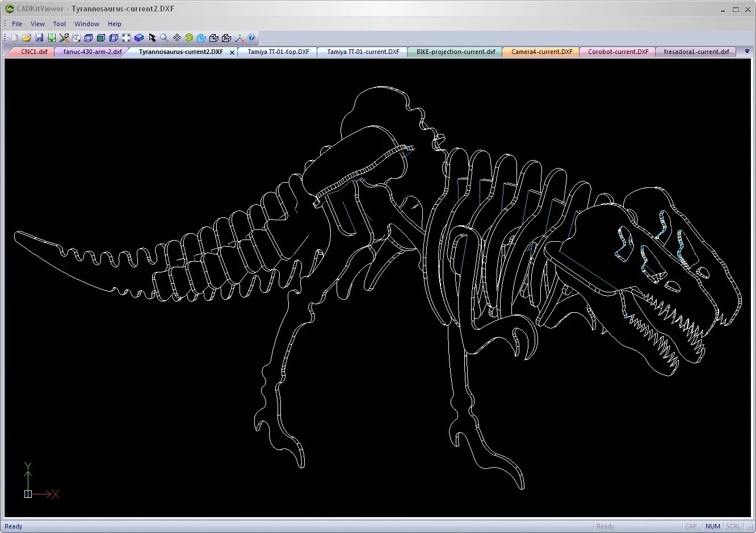This screenshot has height=533, width=756.
Task: Open settings with the crossed tools icon
Action: (x=64, y=38)
